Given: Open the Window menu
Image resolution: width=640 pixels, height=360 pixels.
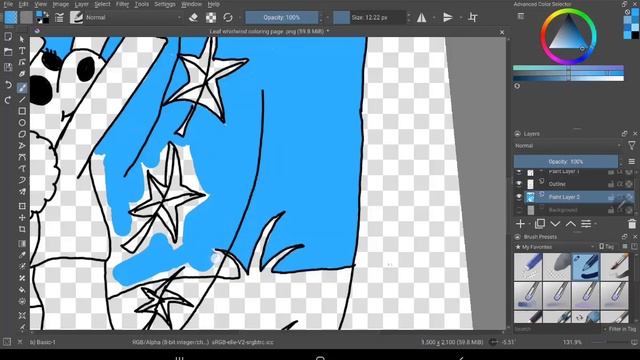Looking at the screenshot, I should click(x=191, y=4).
